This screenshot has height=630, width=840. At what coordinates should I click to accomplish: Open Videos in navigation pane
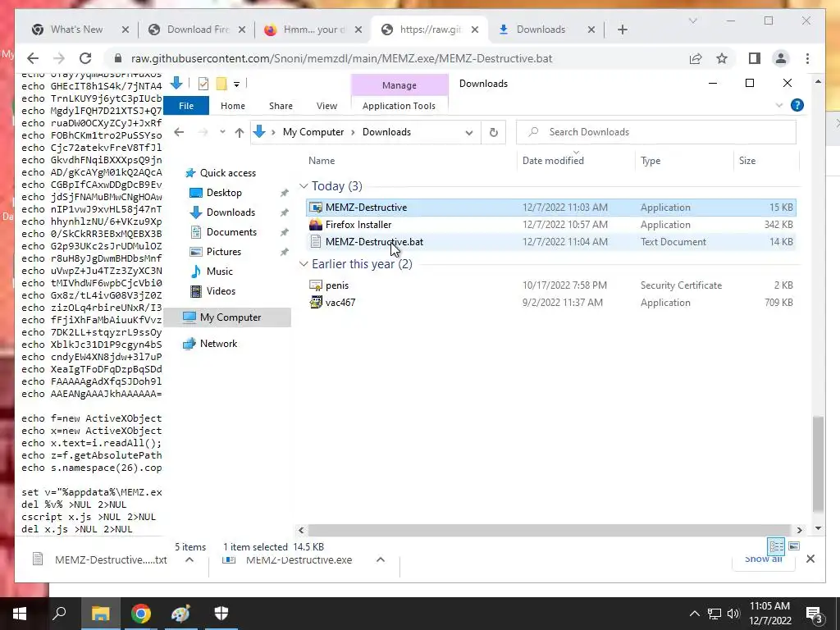pyautogui.click(x=221, y=291)
